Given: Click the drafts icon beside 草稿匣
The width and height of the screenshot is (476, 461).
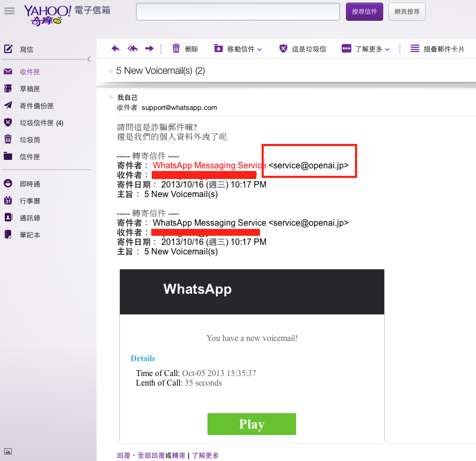Looking at the screenshot, I should (8, 89).
